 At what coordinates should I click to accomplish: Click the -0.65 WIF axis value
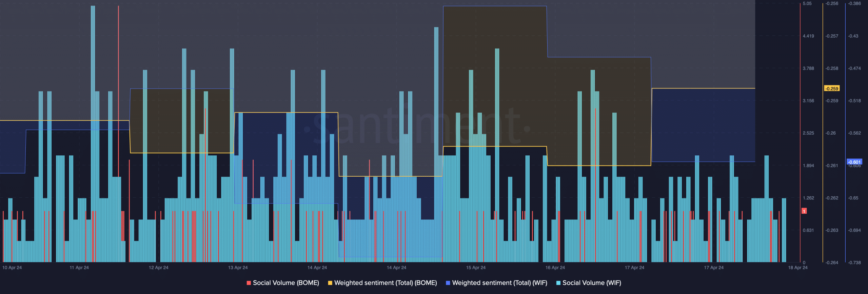click(853, 198)
